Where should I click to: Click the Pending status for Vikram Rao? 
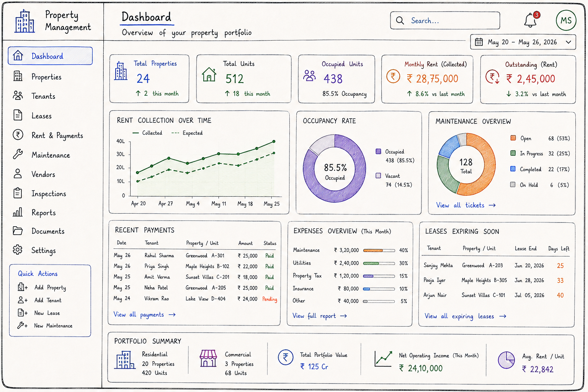pyautogui.click(x=269, y=299)
